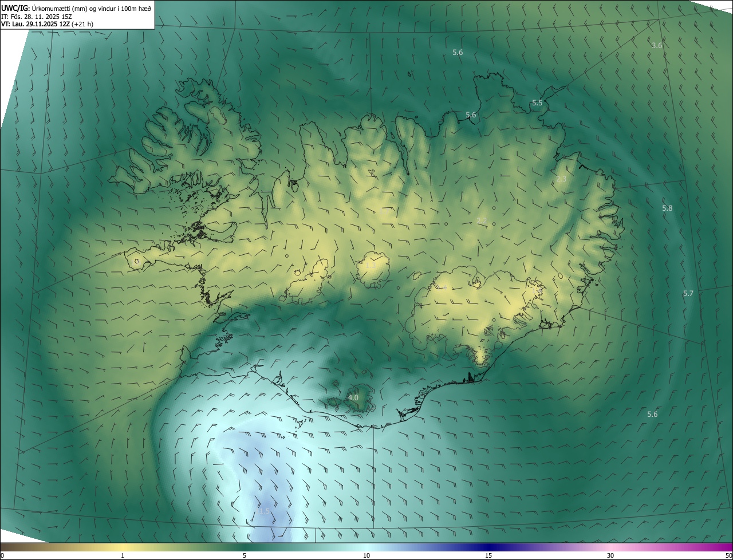This screenshot has width=733, height=560.
Task: Click the "VT: Lau. 29.11.2025 12Z" valid time
Action: tap(36, 24)
